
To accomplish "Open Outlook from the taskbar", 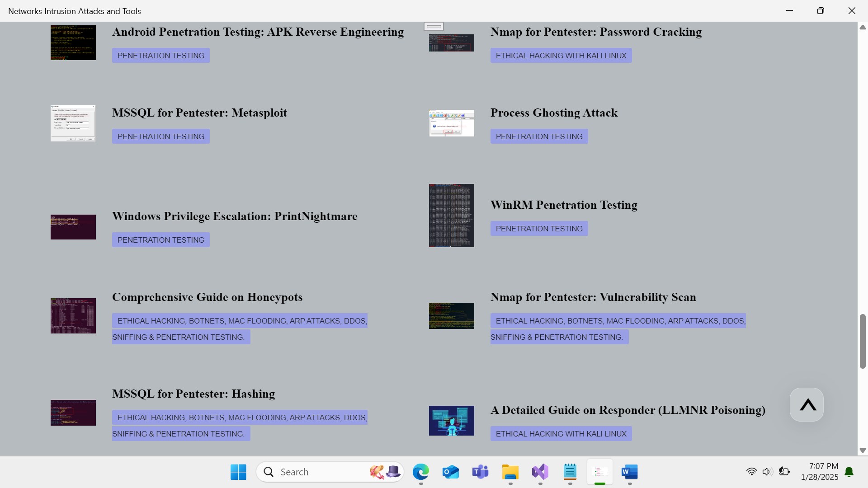I will point(450,472).
